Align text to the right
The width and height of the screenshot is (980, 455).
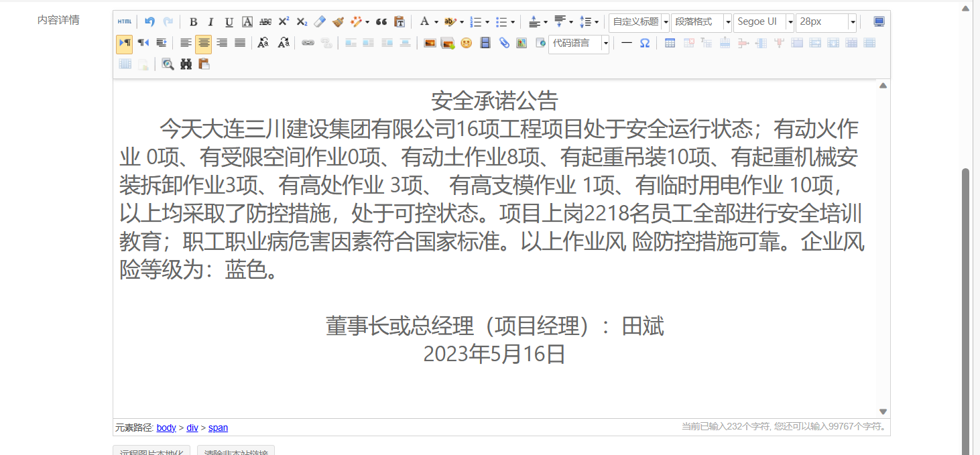coord(222,43)
